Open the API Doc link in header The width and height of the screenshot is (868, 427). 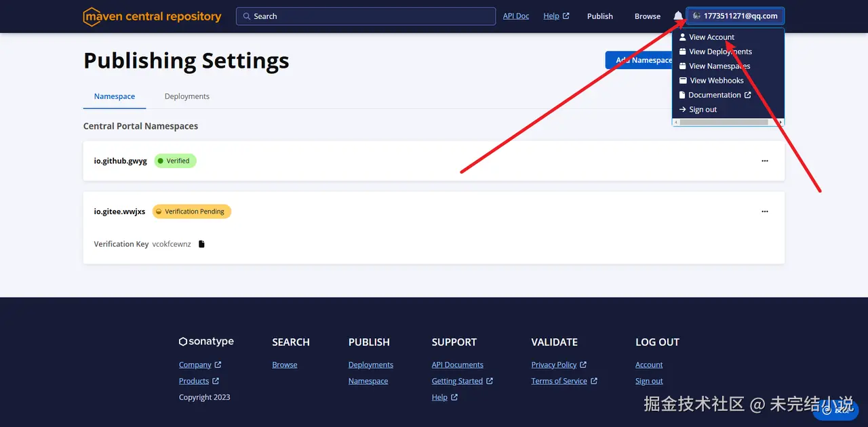(516, 16)
